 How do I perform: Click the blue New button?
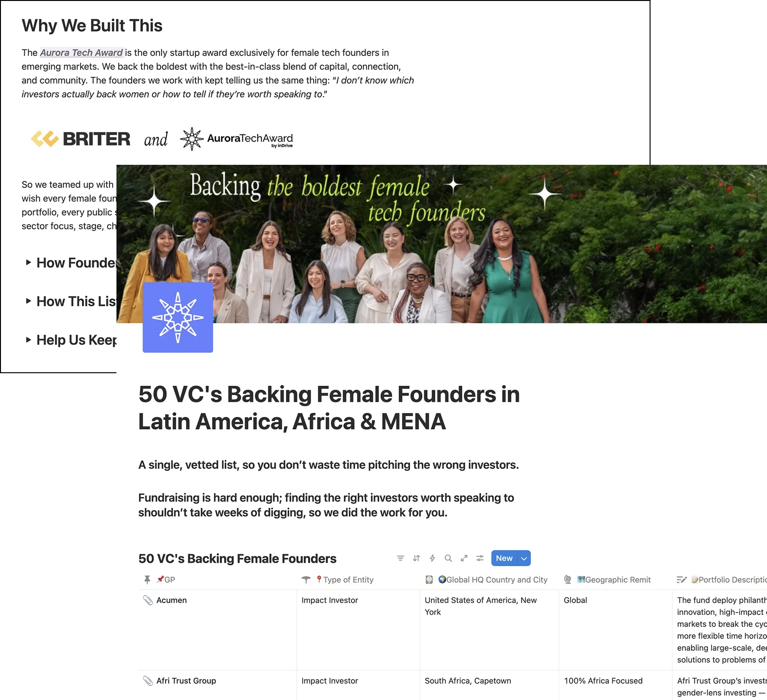click(x=505, y=558)
